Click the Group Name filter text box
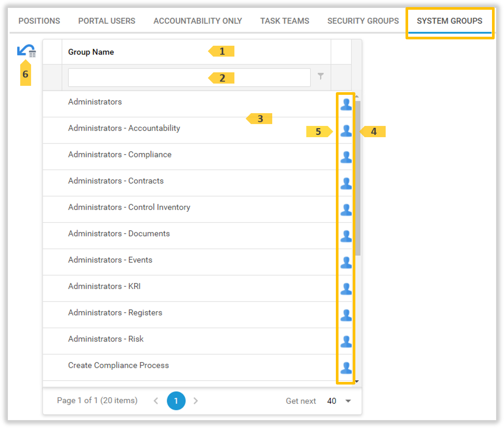This screenshot has height=428, width=504. [x=189, y=78]
